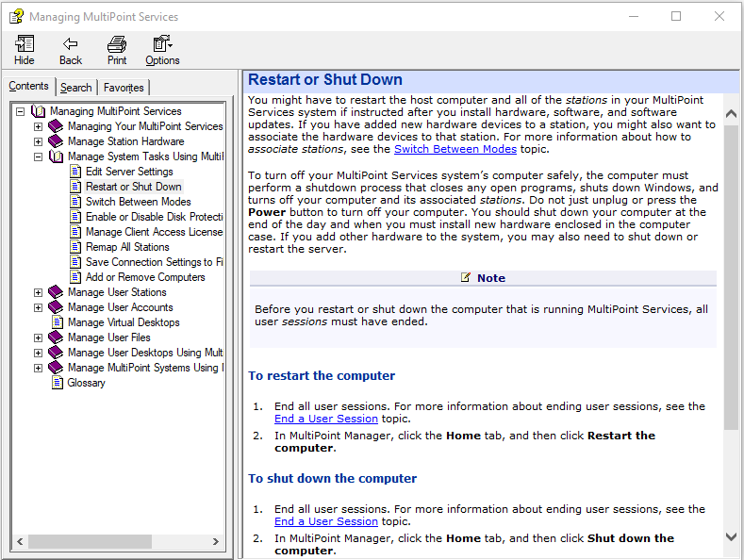Open the Add or Remove Computers topic
Screen dimensions: 744x560
click(x=145, y=277)
